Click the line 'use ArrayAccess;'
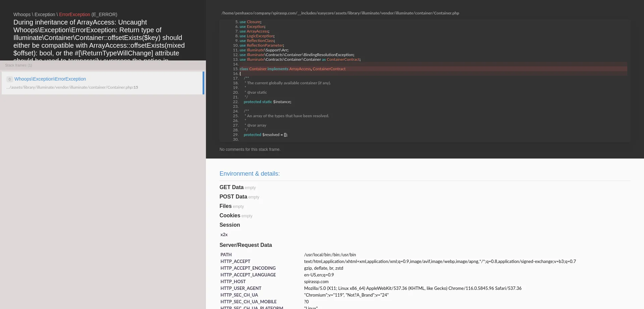Screen dimensions: 644x309 point(254,31)
